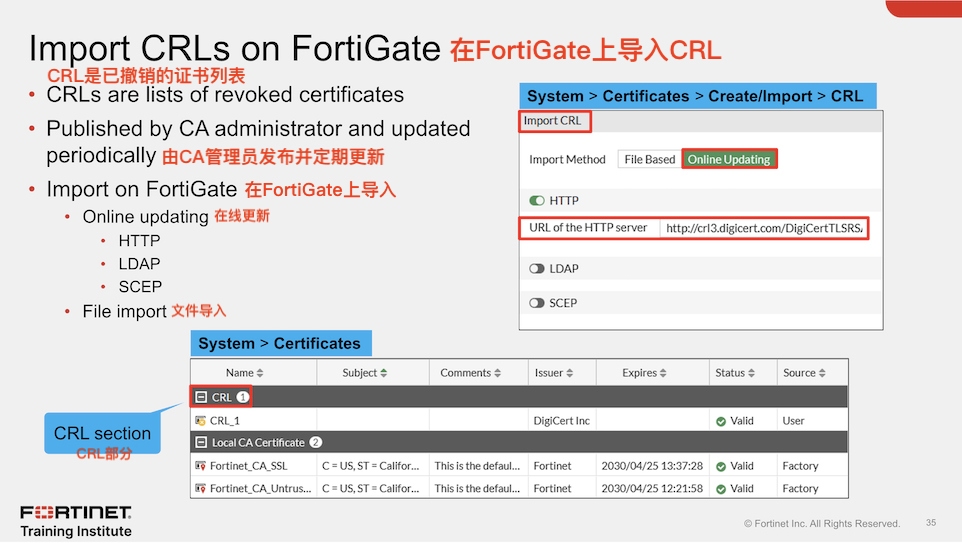Click the System > Certificates > Create/Import > CRL header
The image size is (962, 543).
(698, 96)
